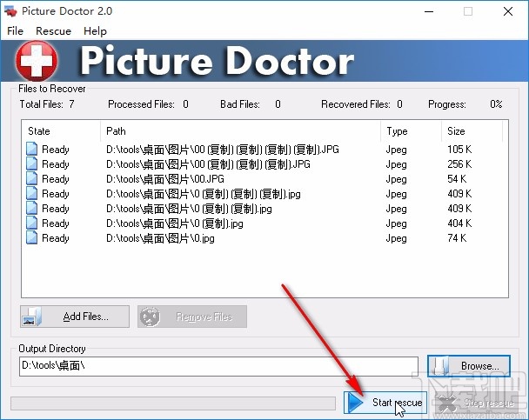Click the file icon of the 0 (复制) (复制) (复制).jpg row
Viewport: 529px width, 420px height.
coord(31,194)
